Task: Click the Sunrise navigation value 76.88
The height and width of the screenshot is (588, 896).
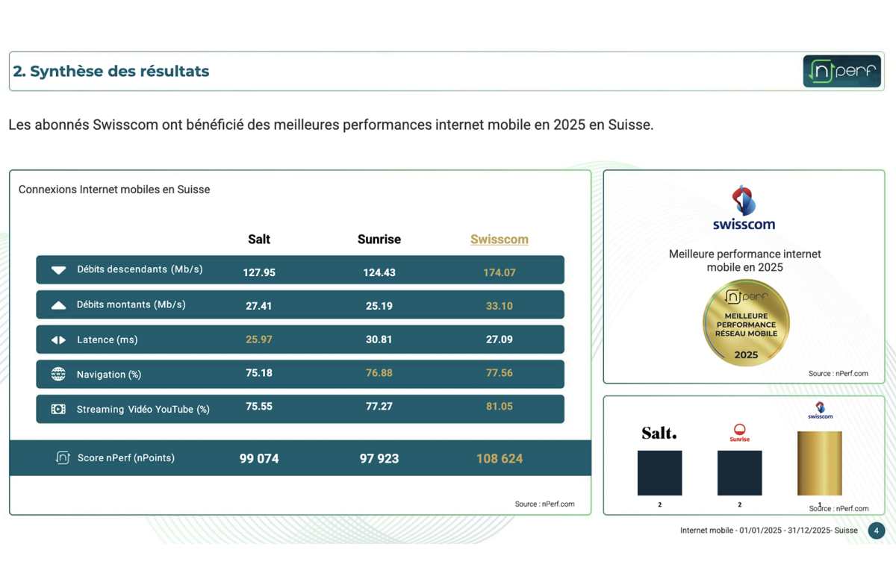Action: [x=379, y=373]
